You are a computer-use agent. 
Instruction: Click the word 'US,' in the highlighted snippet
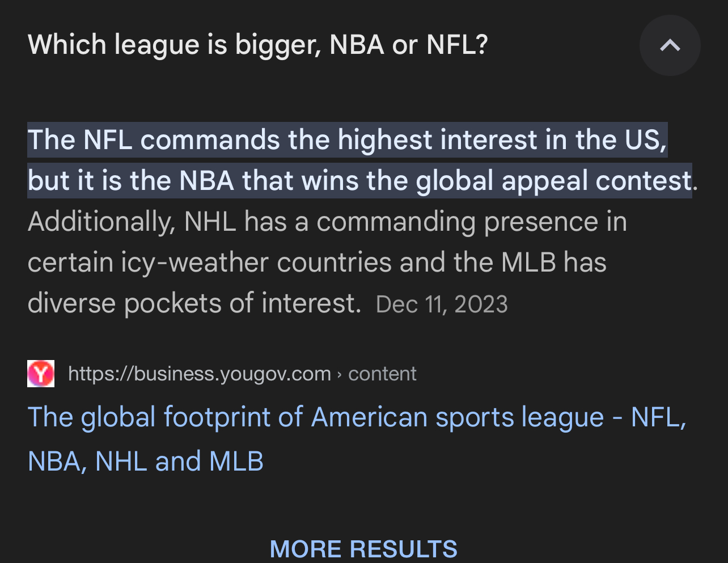(x=645, y=139)
